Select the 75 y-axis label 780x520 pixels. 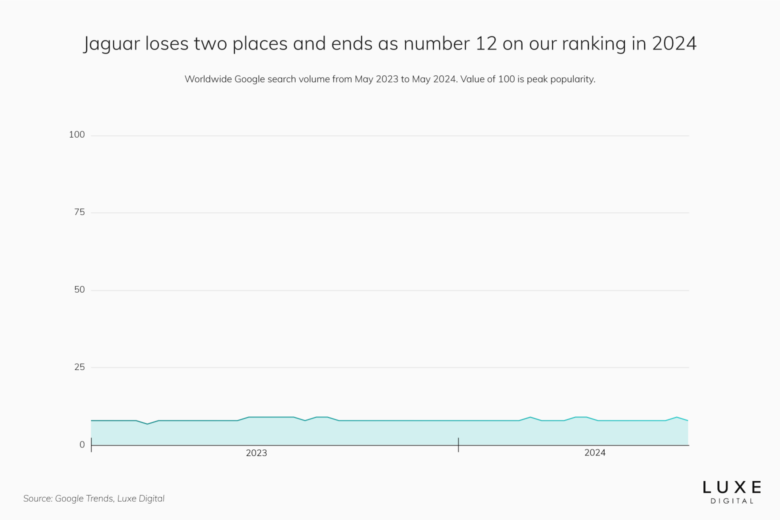point(79,213)
